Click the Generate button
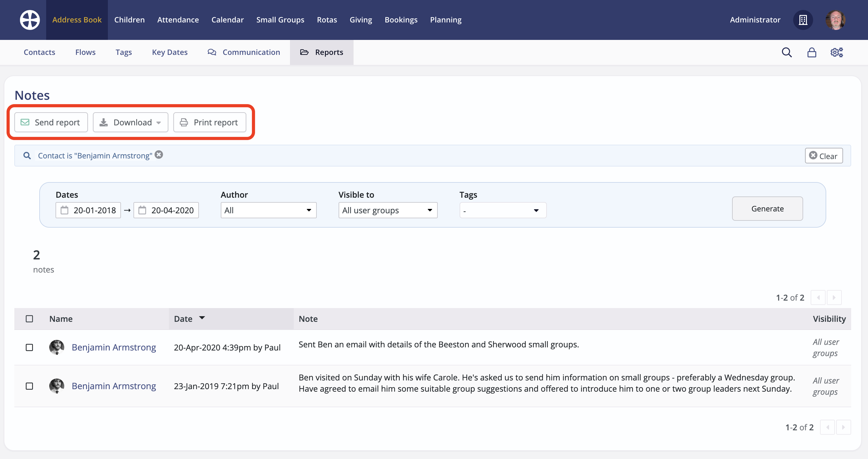The width and height of the screenshot is (868, 459). pyautogui.click(x=767, y=209)
